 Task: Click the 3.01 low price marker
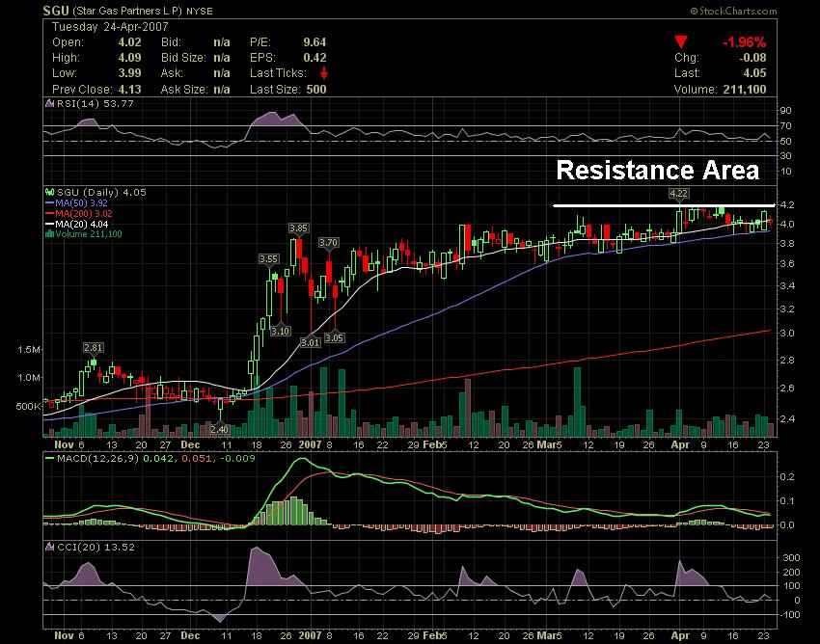(310, 342)
